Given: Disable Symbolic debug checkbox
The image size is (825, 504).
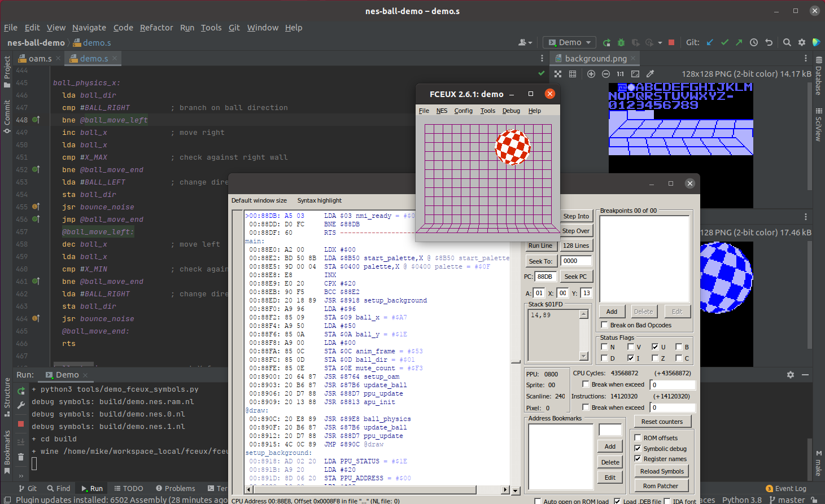Looking at the screenshot, I should pyautogui.click(x=638, y=449).
